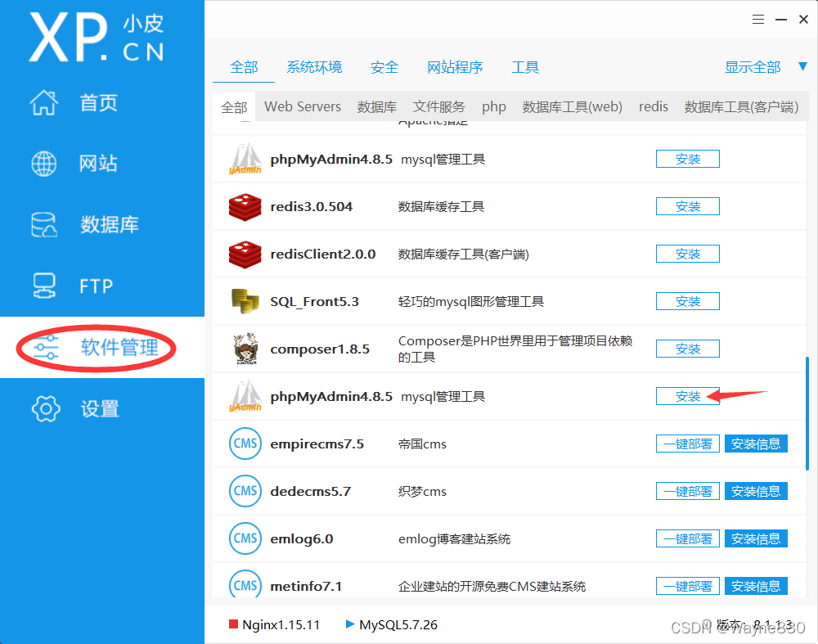Click the globe website icon
818x644 pixels.
[44, 164]
